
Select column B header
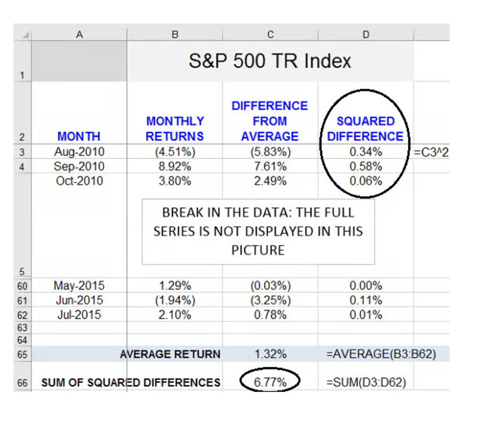tap(175, 35)
